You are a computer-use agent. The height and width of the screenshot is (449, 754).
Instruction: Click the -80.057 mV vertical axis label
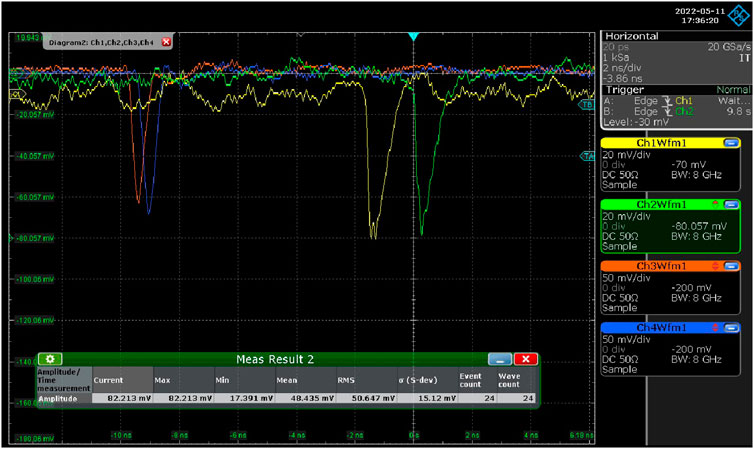[35, 238]
